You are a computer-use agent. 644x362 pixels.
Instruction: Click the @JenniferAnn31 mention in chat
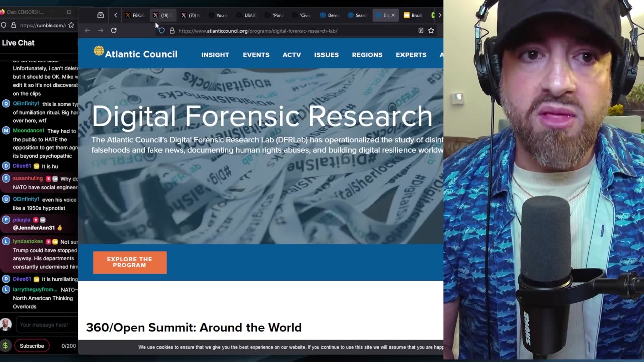click(34, 228)
